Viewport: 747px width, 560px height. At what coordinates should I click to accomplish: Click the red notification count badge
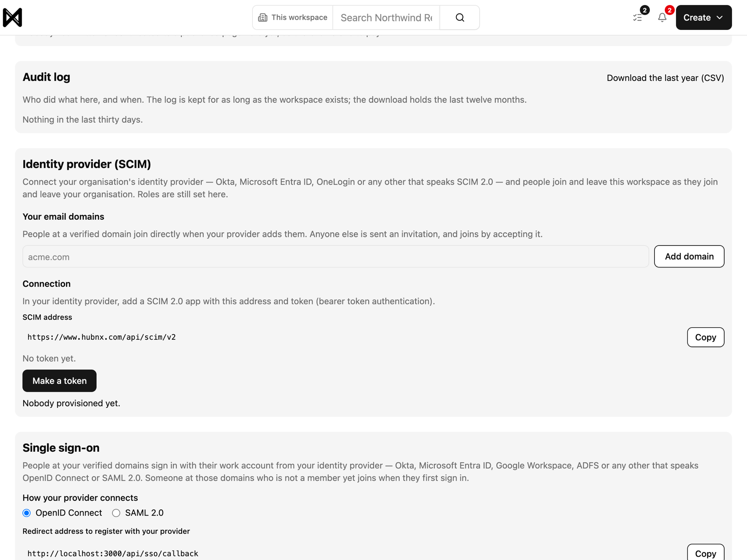[669, 10]
